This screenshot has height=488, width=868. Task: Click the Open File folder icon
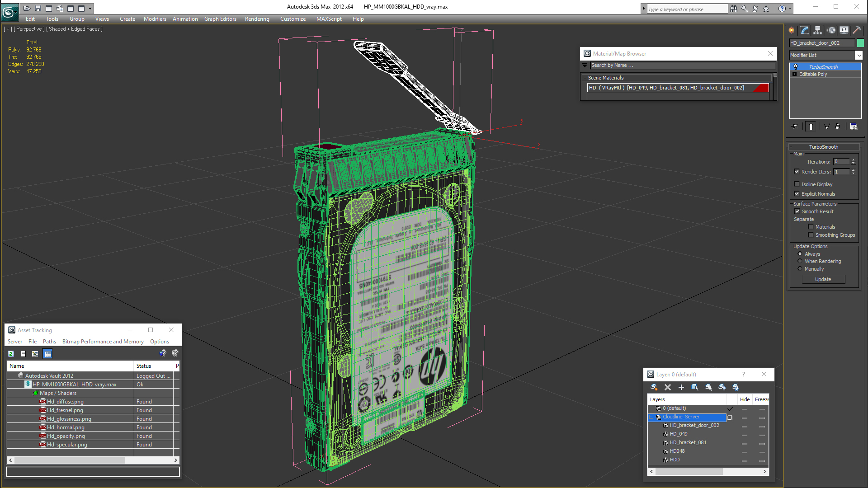[27, 8]
